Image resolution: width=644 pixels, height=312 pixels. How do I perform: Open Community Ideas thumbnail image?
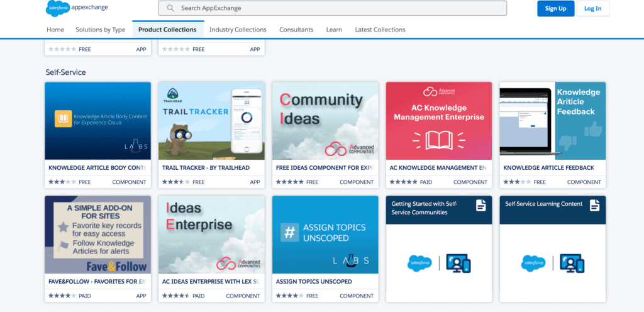(325, 121)
